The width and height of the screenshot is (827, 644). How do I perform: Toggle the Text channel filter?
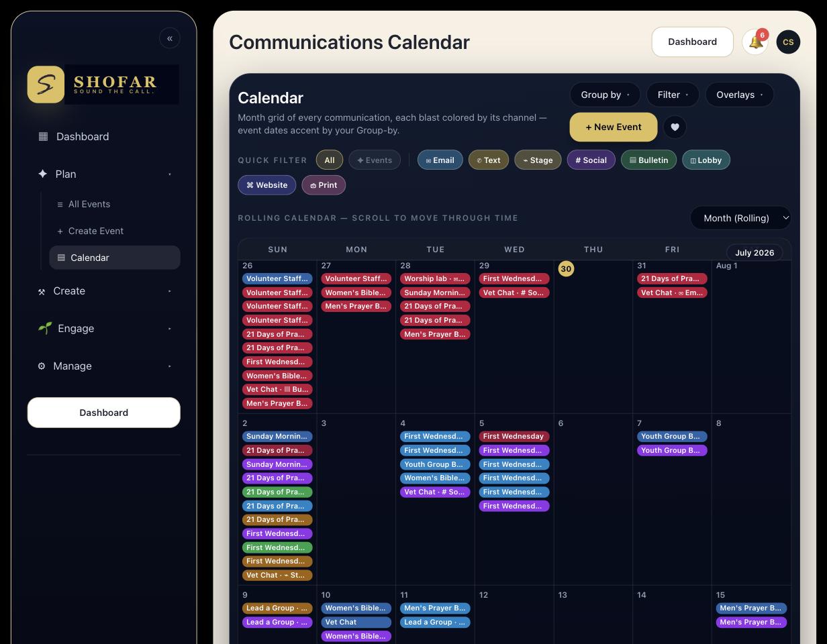(x=489, y=160)
